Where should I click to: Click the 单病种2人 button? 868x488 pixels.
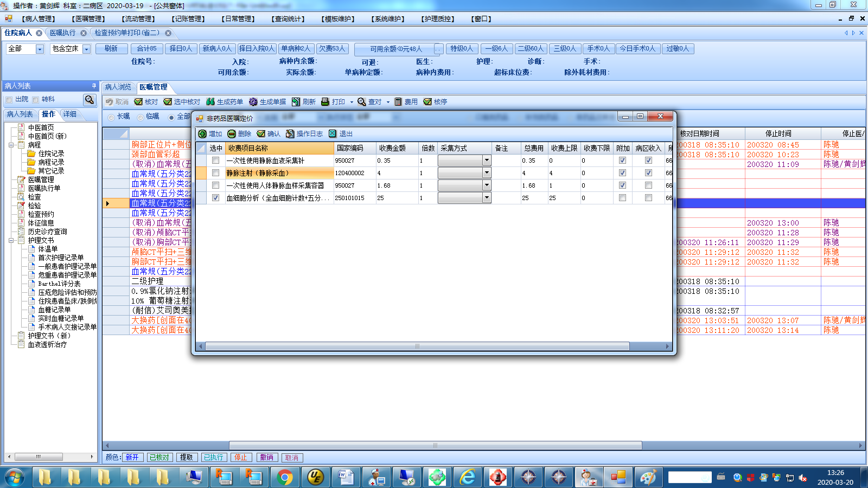[296, 49]
